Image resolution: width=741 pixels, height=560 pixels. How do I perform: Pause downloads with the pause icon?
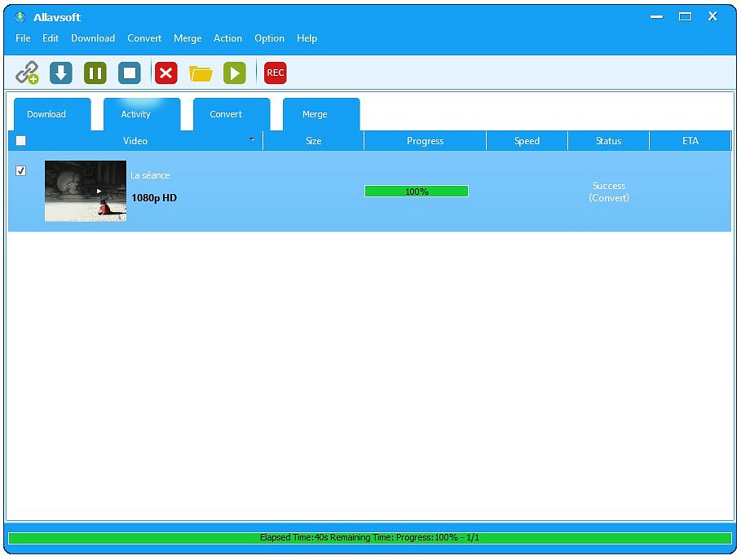click(95, 73)
